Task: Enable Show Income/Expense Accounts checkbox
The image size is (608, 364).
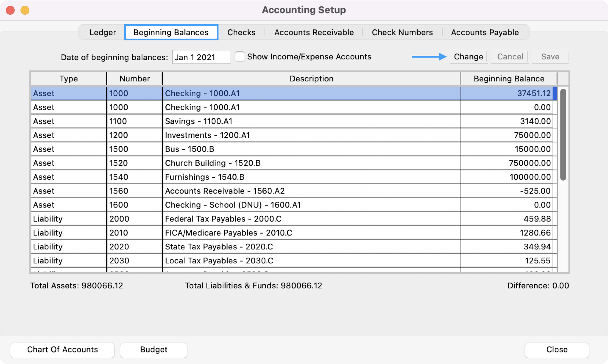Action: [240, 56]
